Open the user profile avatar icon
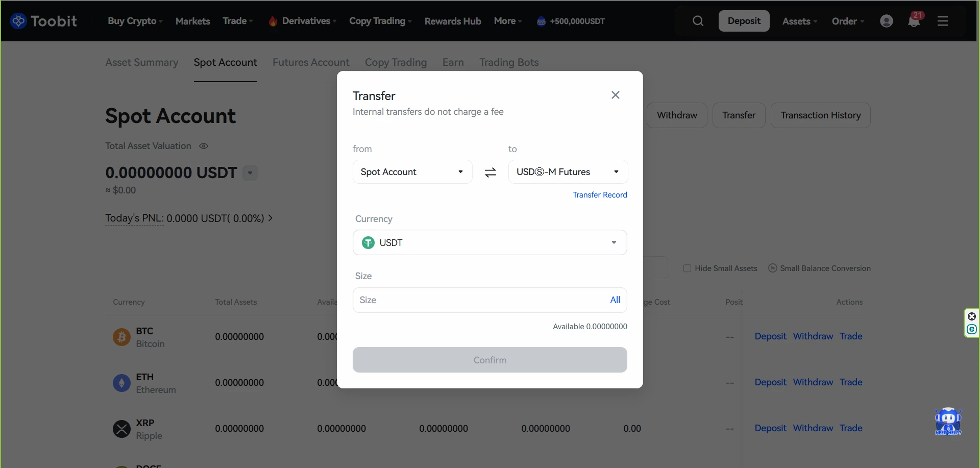Image resolution: width=980 pixels, height=468 pixels. pyautogui.click(x=887, y=21)
